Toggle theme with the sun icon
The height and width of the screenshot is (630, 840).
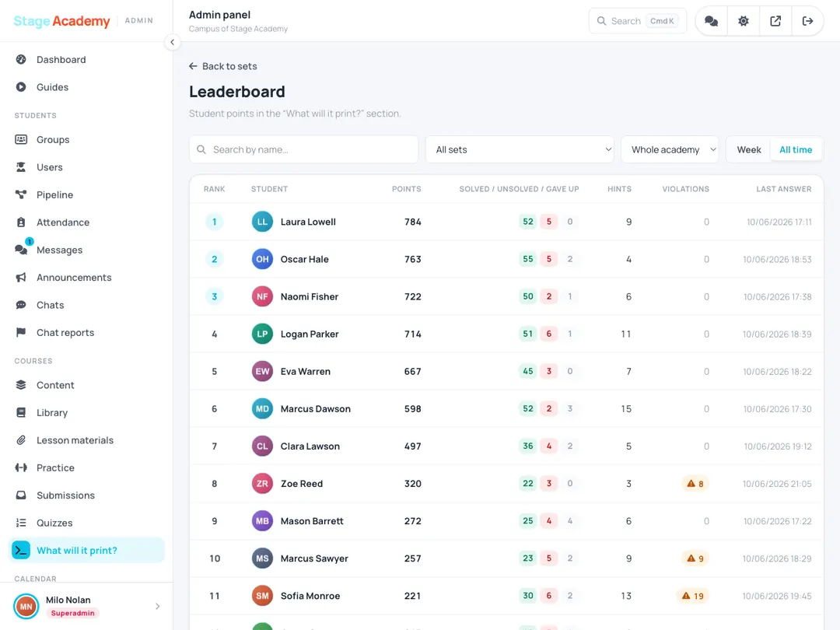coord(743,21)
